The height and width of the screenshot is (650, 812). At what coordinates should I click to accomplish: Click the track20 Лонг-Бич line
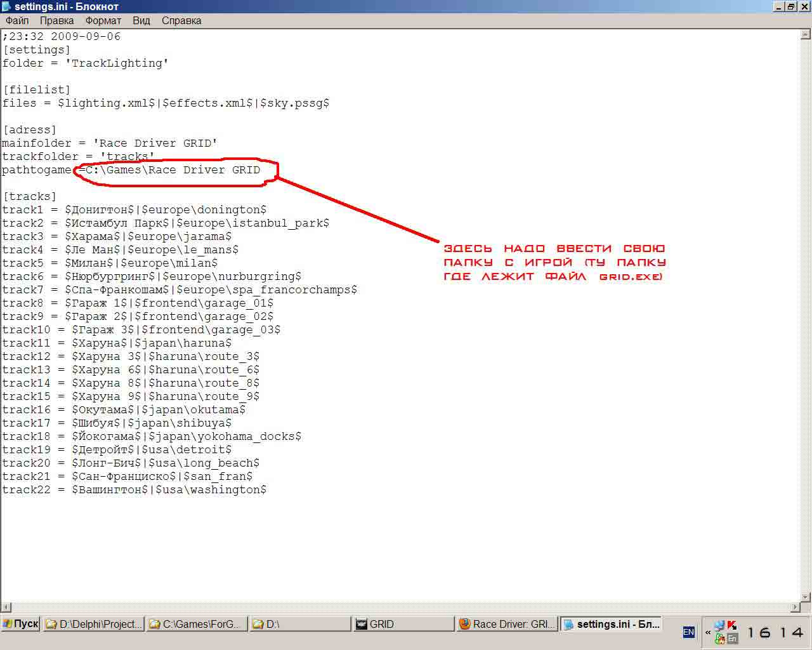pyautogui.click(x=131, y=463)
